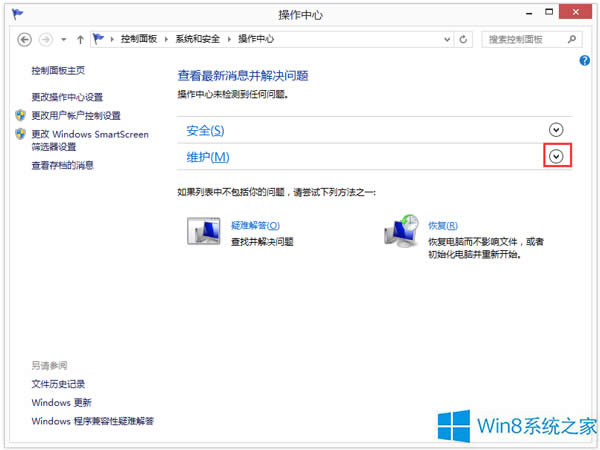Expand the address bar history dropdown
Image resolution: width=600 pixels, height=450 pixels.
(x=447, y=39)
